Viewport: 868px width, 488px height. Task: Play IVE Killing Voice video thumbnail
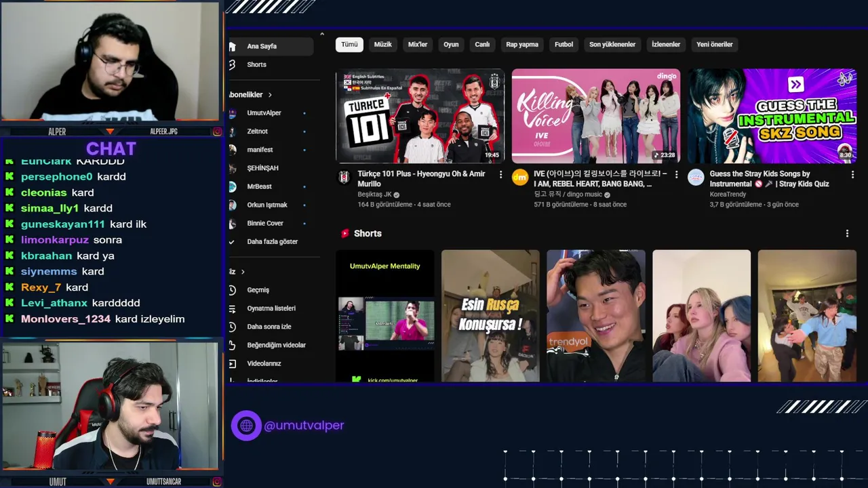[x=596, y=116]
